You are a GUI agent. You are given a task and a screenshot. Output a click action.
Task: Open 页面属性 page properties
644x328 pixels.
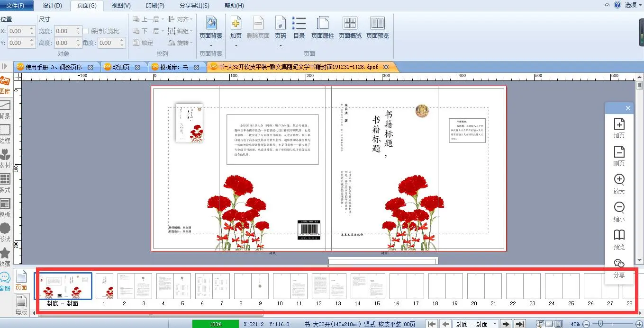click(323, 27)
